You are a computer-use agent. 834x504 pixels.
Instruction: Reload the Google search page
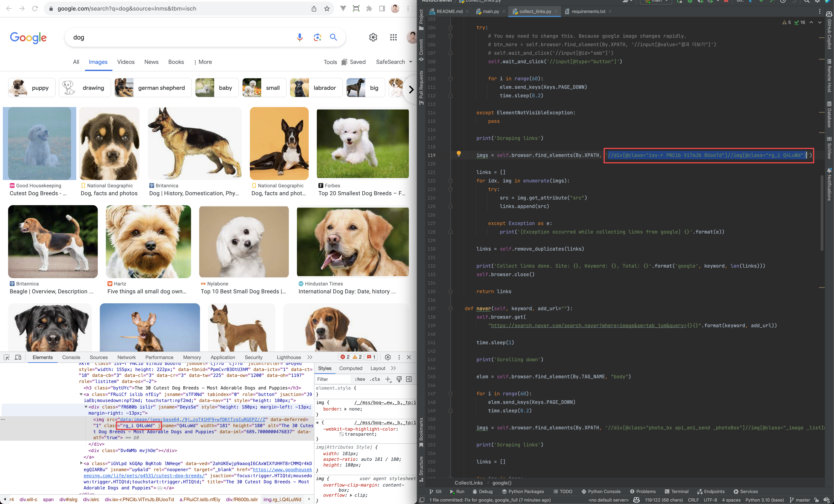[x=35, y=9]
